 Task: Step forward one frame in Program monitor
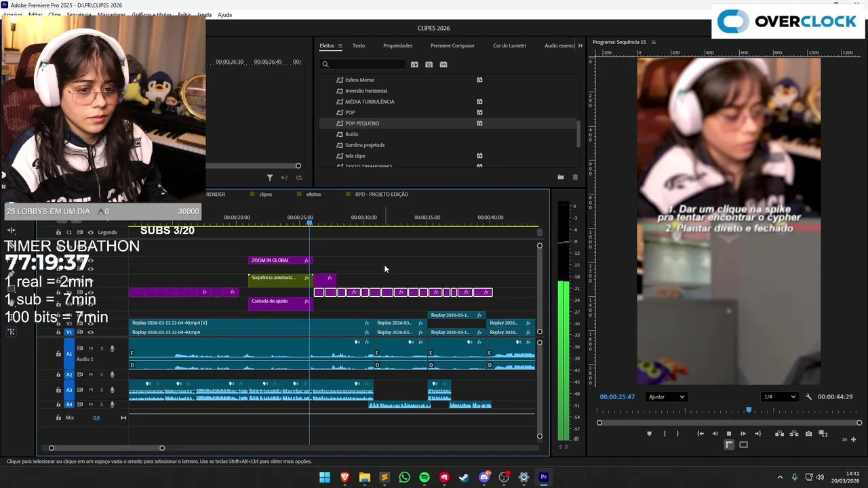pos(743,434)
